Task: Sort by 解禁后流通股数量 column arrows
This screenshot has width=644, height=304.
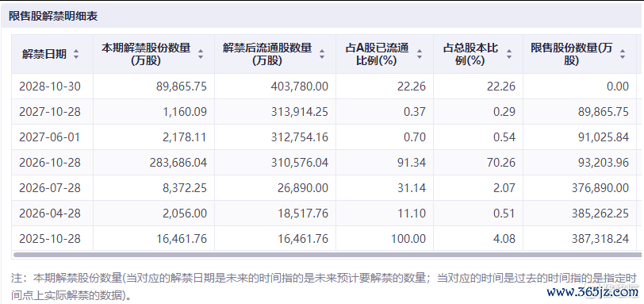Action: click(322, 54)
